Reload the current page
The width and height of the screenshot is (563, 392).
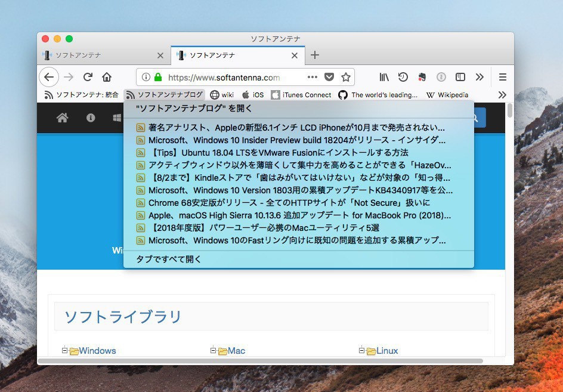(x=88, y=77)
